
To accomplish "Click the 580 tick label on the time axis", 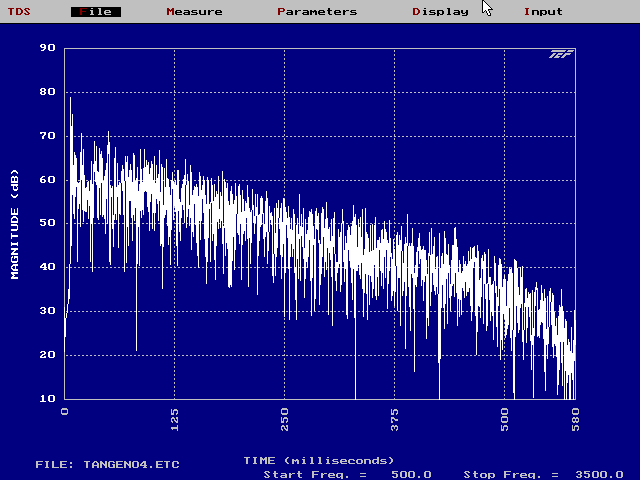I will pos(576,420).
